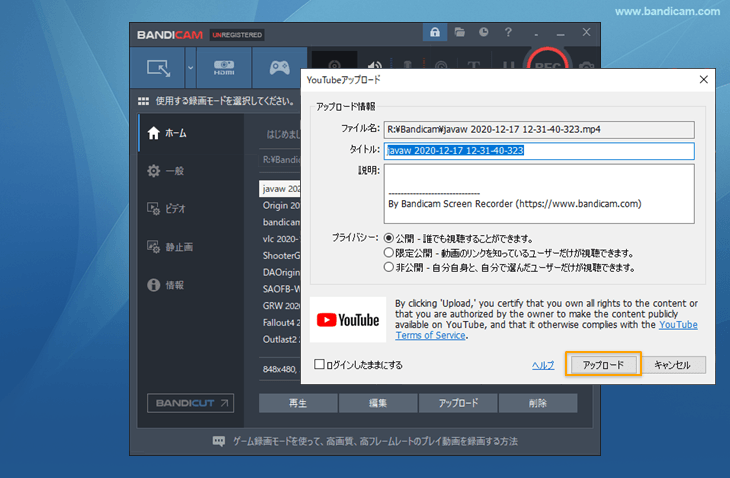Select the GRW video entry
730x478 pixels.
point(280,306)
